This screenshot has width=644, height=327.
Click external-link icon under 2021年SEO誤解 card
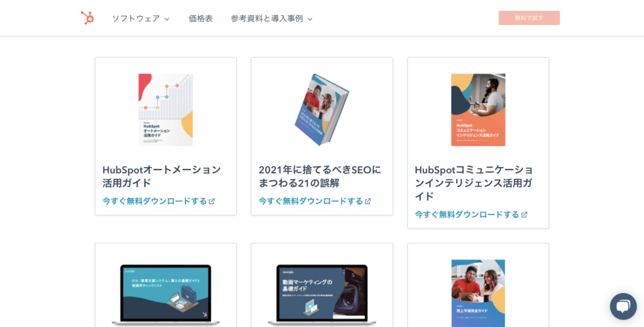(368, 201)
